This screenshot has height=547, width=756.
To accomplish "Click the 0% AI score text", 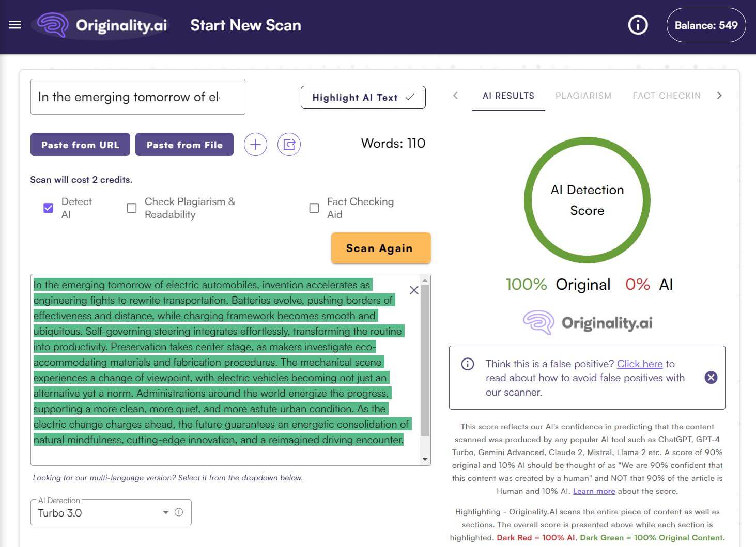I will [649, 285].
